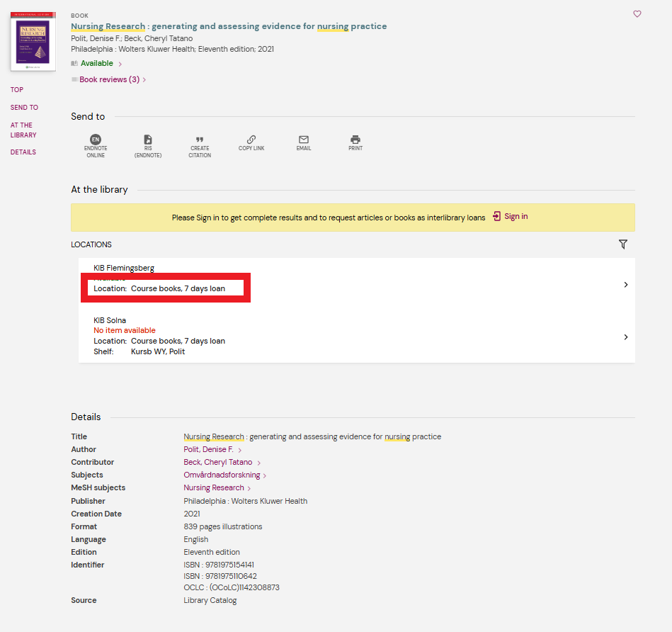The image size is (672, 632).
Task: Click "Philadelphia : Wolters Kluwer Health" publisher value
Action: [x=245, y=501]
